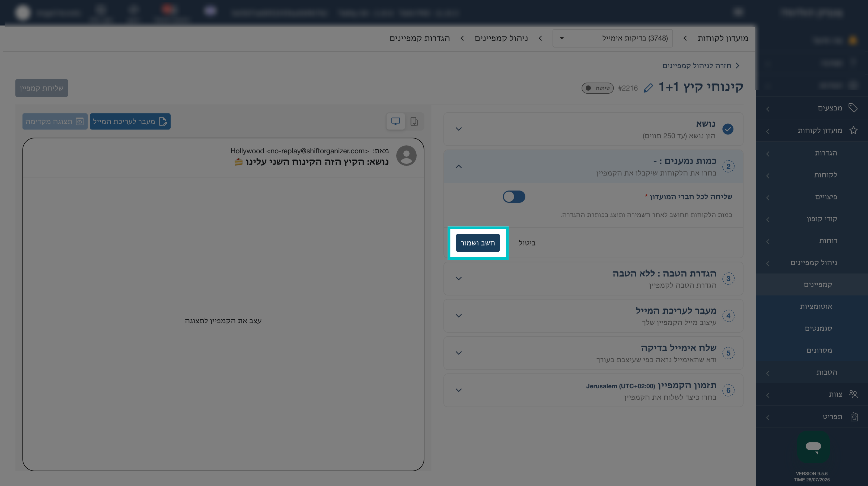Select קמפיינים in the sidebar
This screenshot has width=868, height=486.
(812, 284)
